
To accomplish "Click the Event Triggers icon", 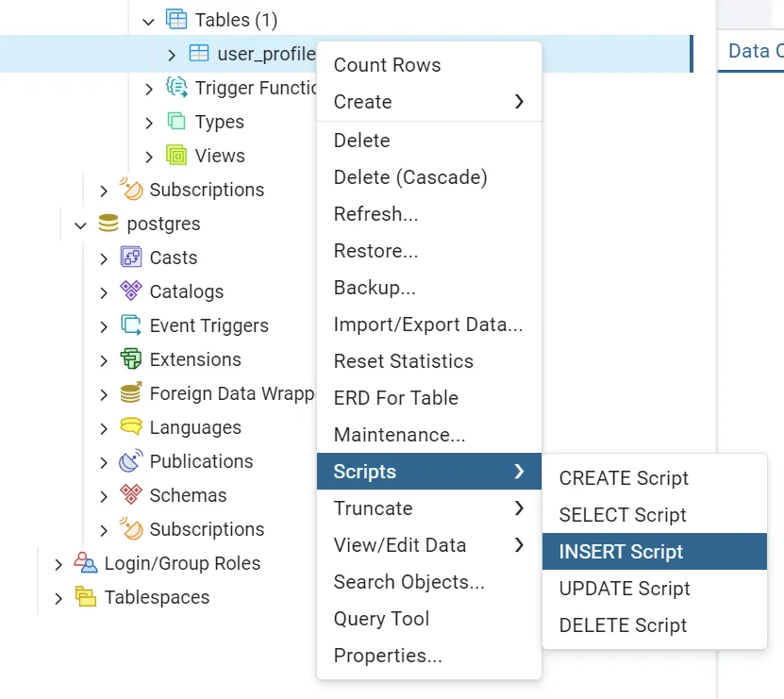I will (x=131, y=325).
